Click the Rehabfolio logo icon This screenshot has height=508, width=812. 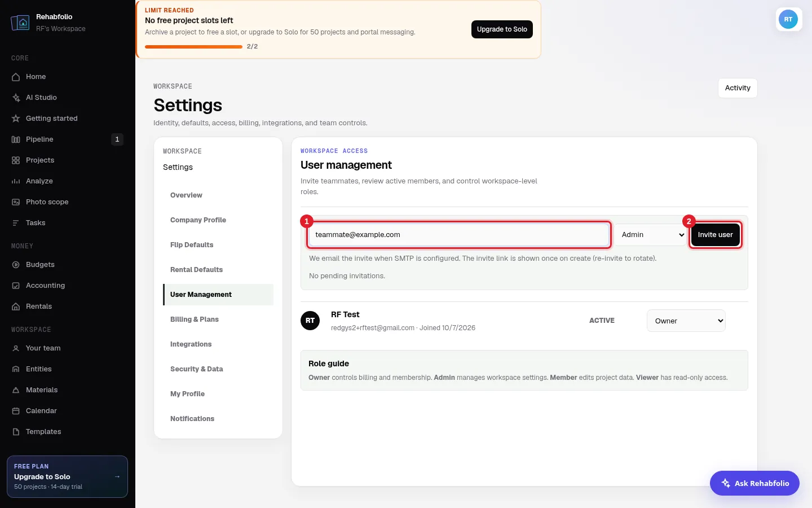20,23
